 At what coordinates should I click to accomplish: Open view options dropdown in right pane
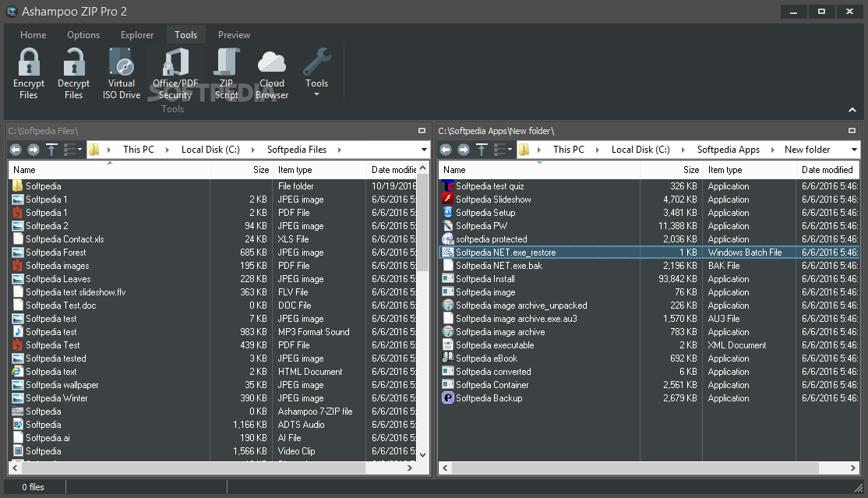(503, 150)
